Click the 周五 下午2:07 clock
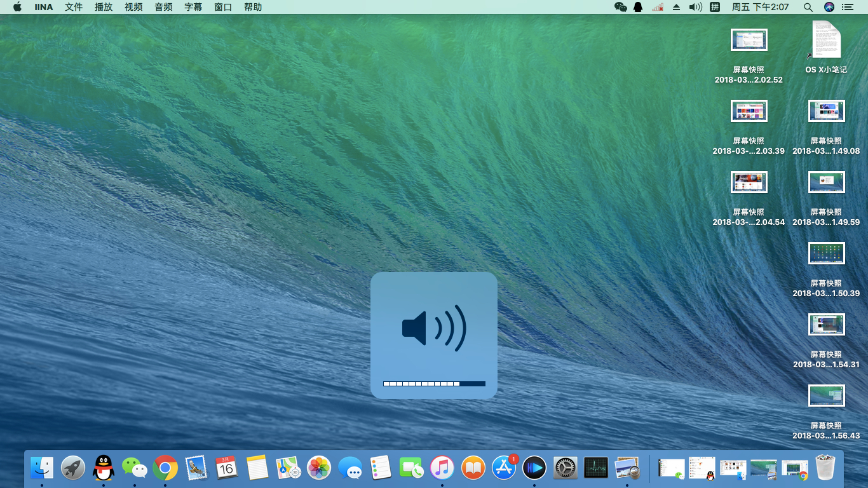This screenshot has width=868, height=488. [x=761, y=7]
